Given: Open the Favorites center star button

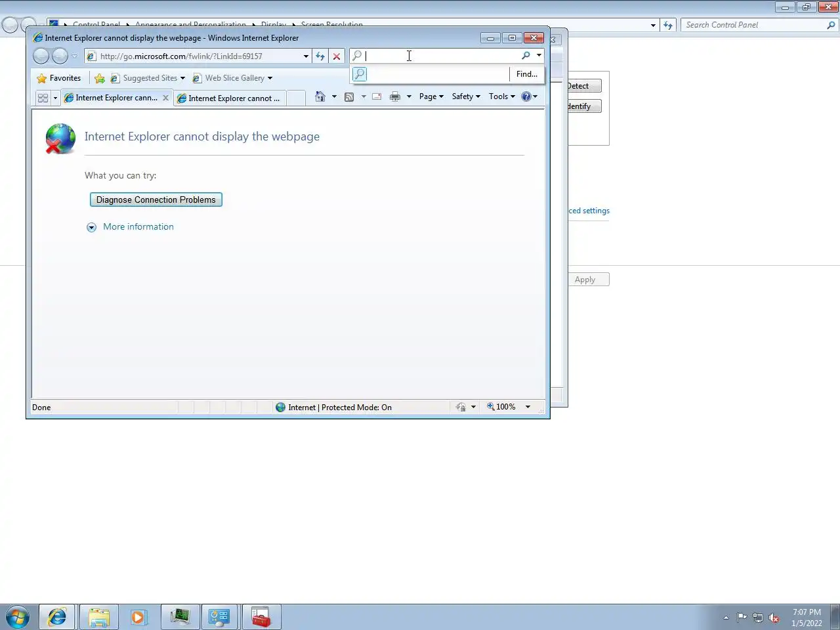Looking at the screenshot, I should [59, 78].
